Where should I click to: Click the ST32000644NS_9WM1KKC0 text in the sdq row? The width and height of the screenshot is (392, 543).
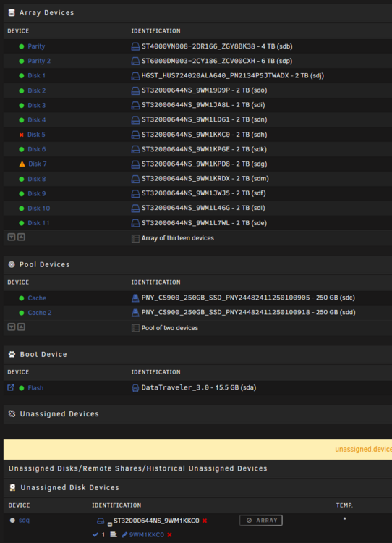click(156, 521)
